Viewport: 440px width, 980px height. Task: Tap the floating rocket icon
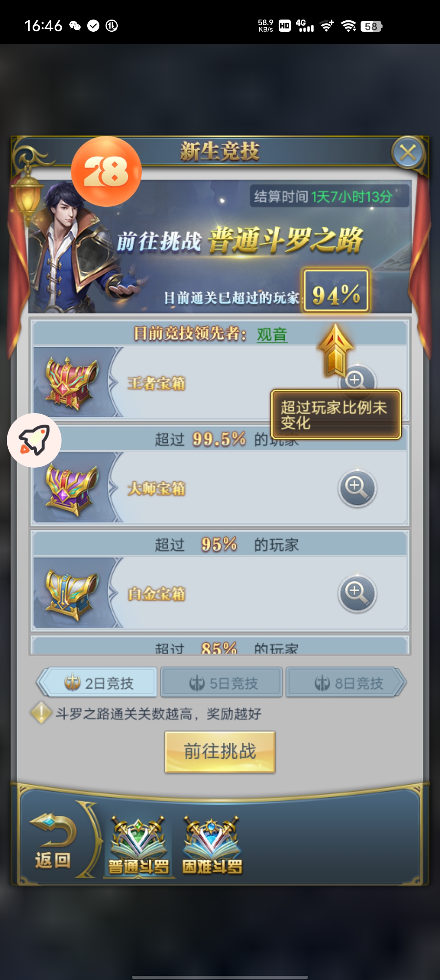click(34, 440)
